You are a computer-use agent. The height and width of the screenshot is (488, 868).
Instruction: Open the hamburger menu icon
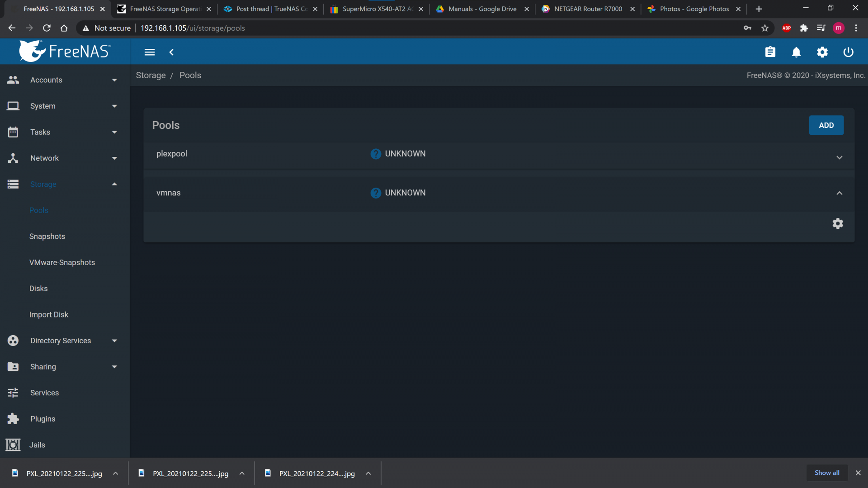tap(150, 52)
